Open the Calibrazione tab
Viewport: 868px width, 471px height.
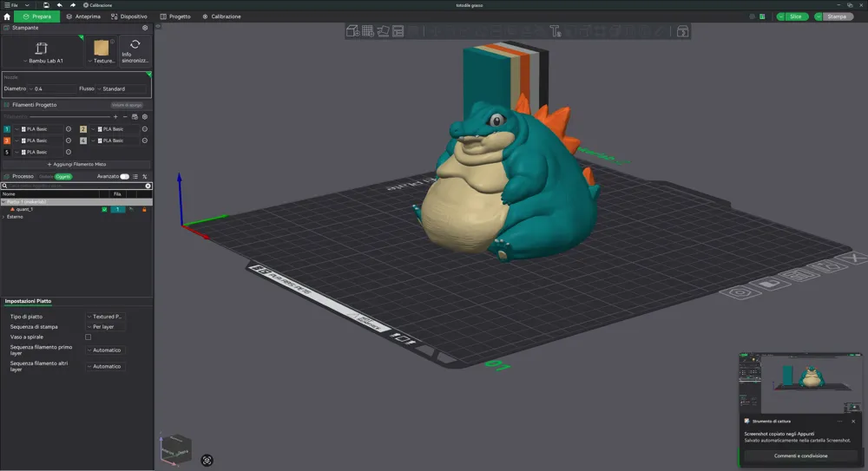tap(221, 16)
